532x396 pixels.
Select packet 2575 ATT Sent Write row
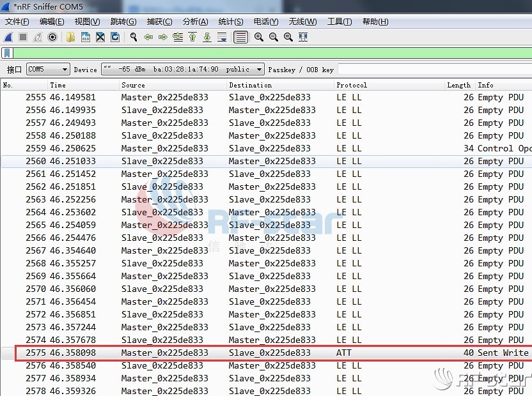point(269,353)
